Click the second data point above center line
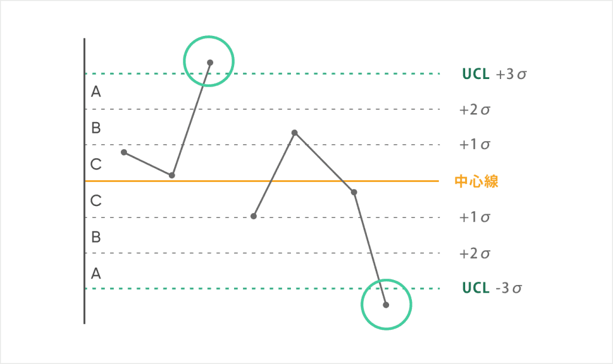 (172, 175)
